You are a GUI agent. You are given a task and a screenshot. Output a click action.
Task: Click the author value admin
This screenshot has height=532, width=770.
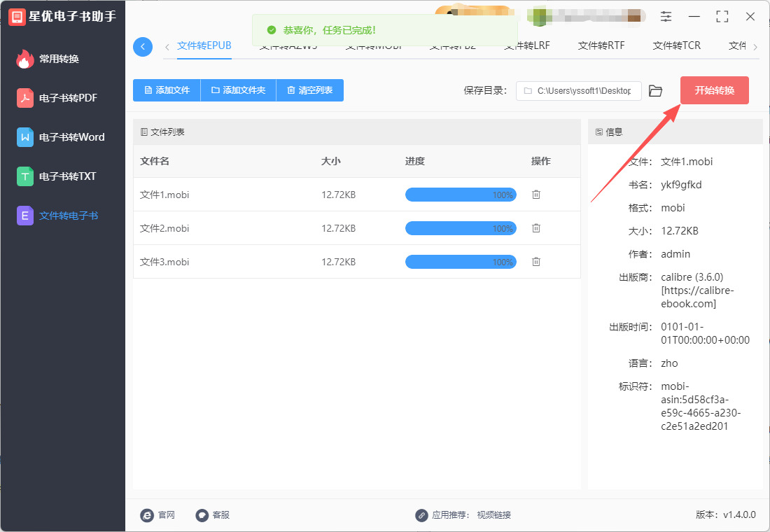point(675,254)
